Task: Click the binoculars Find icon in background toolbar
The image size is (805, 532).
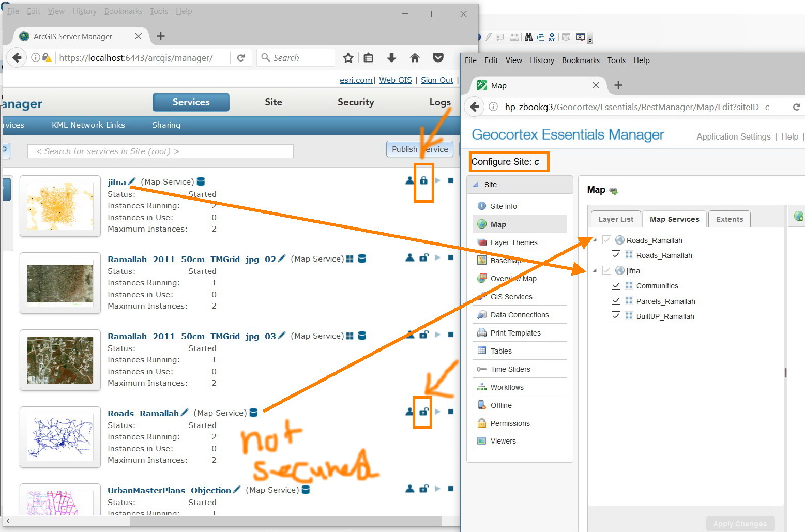Action: pyautogui.click(x=528, y=37)
